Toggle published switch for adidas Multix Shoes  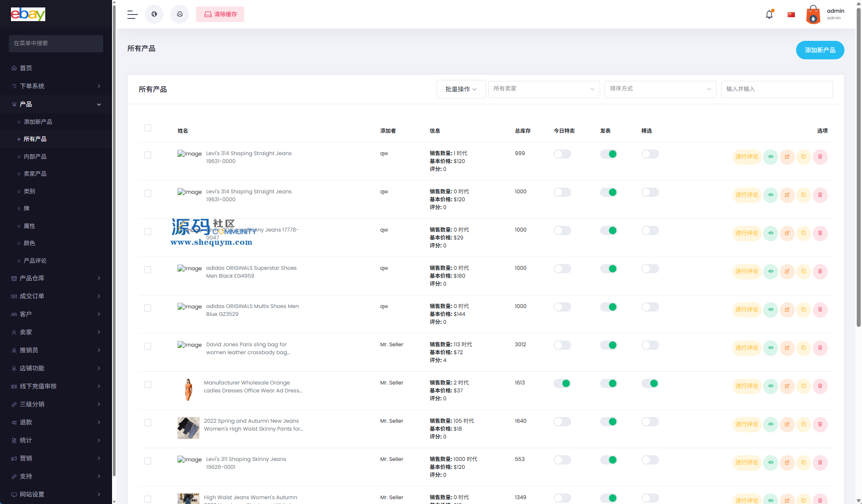608,307
